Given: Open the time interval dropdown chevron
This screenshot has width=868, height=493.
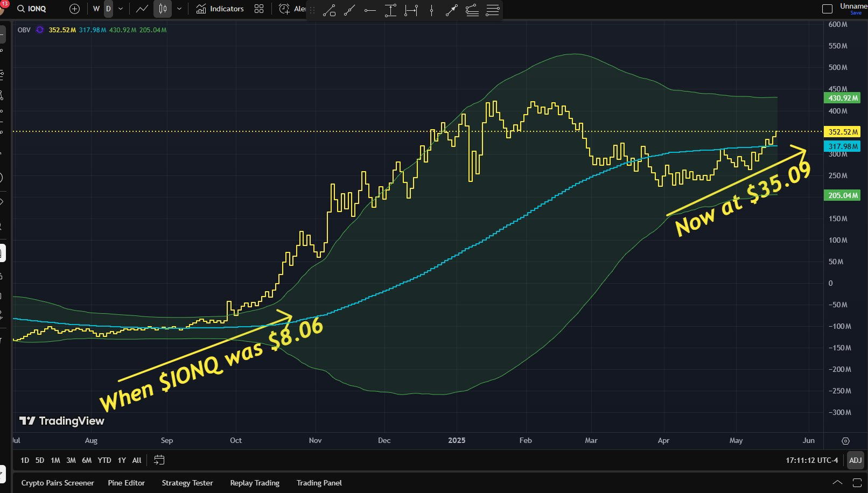Looking at the screenshot, I should pyautogui.click(x=121, y=9).
